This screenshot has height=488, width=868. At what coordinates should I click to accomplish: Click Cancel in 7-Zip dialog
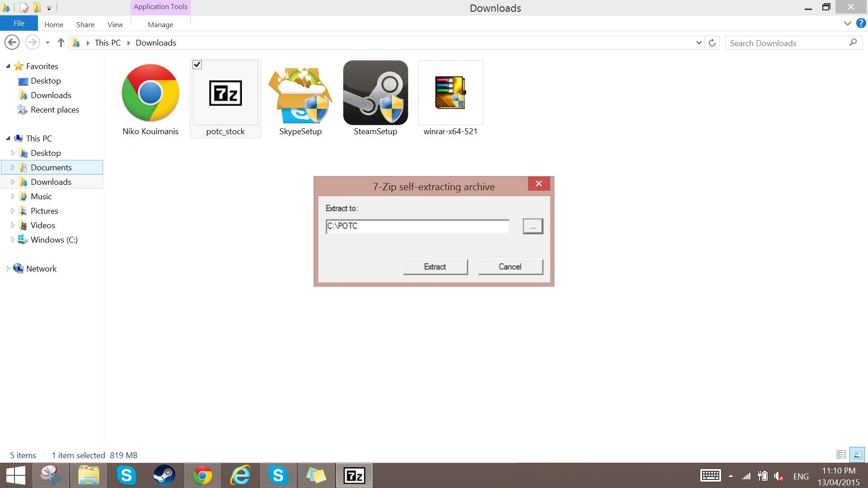(x=510, y=267)
